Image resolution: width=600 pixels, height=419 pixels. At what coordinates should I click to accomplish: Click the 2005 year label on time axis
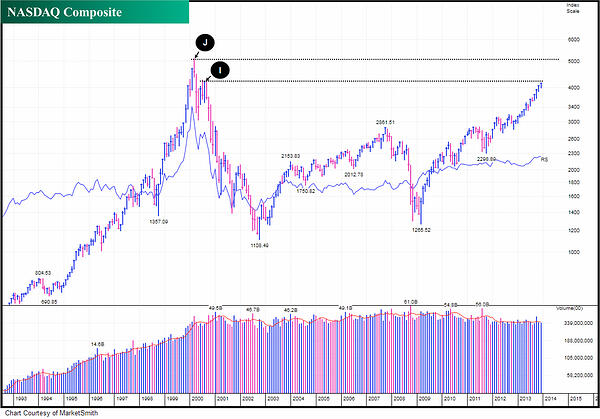[324, 399]
